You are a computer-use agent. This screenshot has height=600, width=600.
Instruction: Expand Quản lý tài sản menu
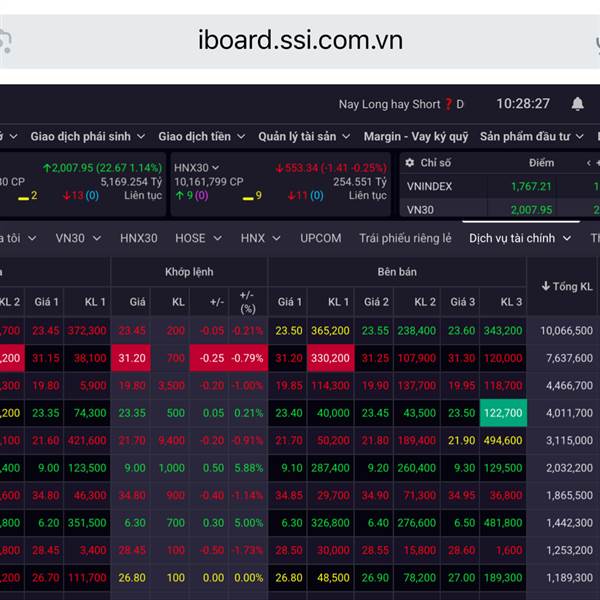coord(305,136)
